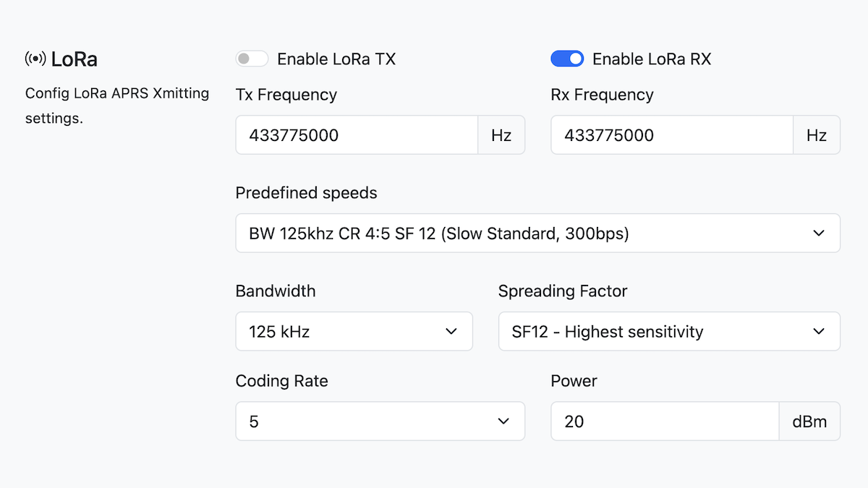The image size is (868, 488).
Task: Click the "Coding Rate" field label
Action: click(x=281, y=381)
